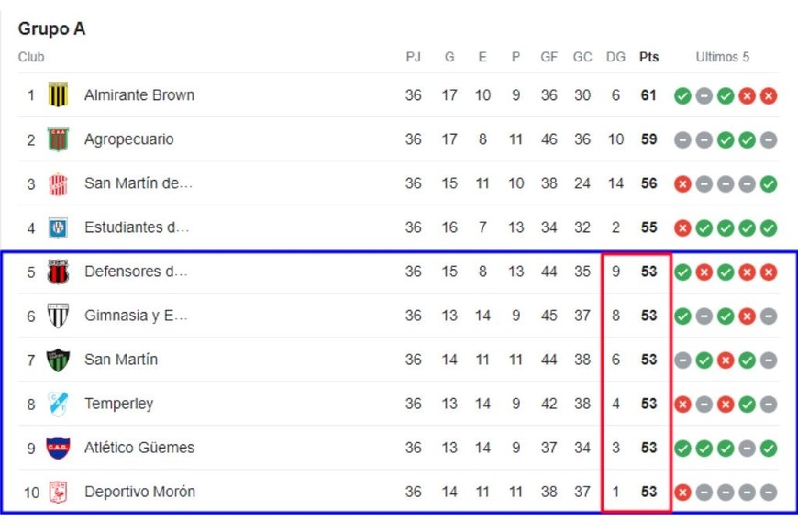This screenshot has width=798, height=532.
Task: Click the DG column header
Action: pyautogui.click(x=615, y=57)
